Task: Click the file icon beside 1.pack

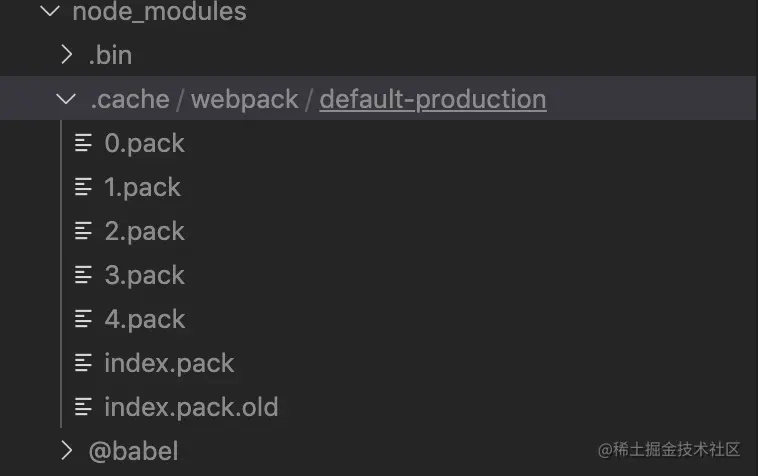Action: tap(83, 187)
